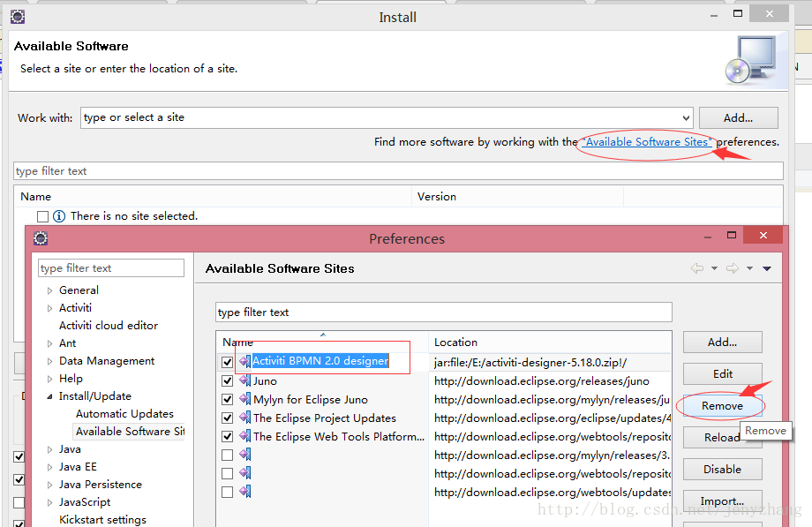The height and width of the screenshot is (527, 812).
Task: Open the 'Available Software Sites' link
Action: 647,142
